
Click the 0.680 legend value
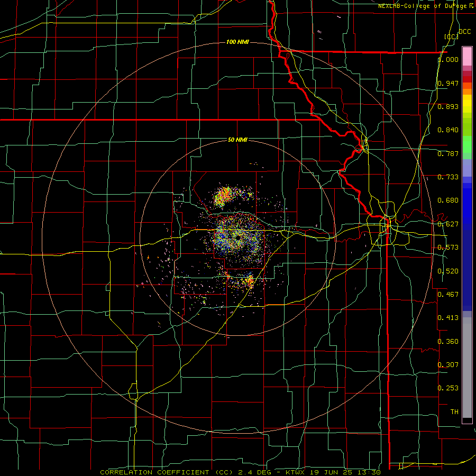pos(448,200)
